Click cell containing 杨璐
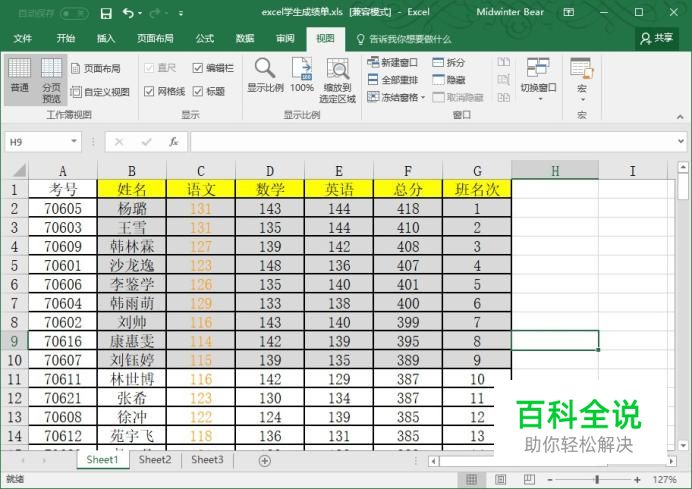This screenshot has width=692, height=489. 132,208
